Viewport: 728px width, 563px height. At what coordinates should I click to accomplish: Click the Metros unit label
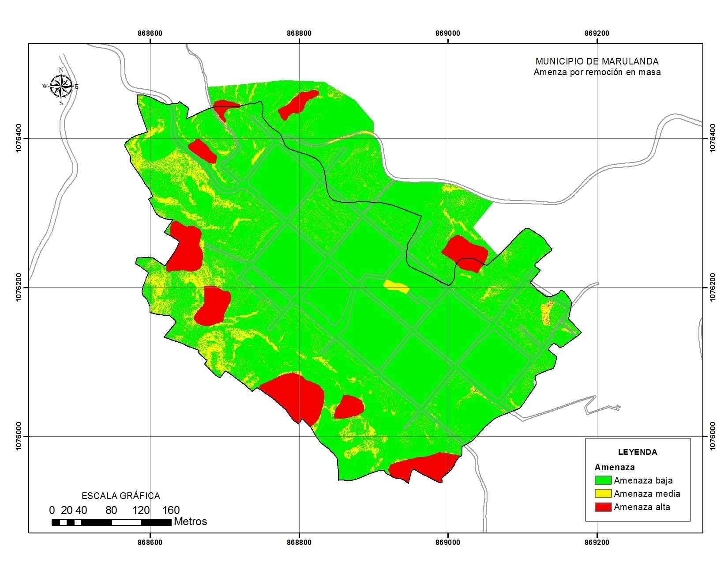coord(190,521)
